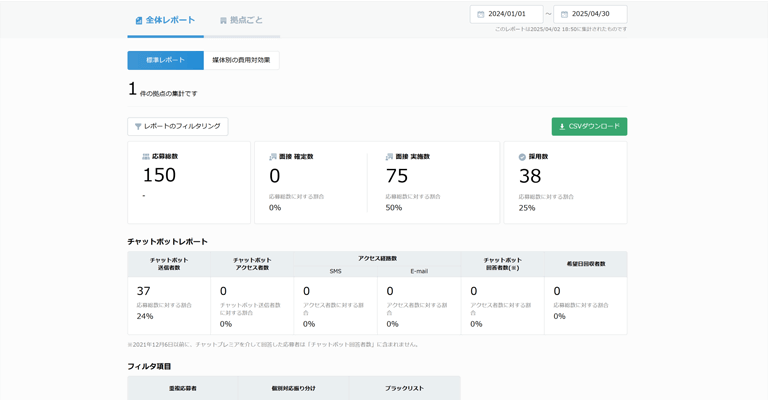
Task: Select the 標準レポート tab
Action: point(166,60)
